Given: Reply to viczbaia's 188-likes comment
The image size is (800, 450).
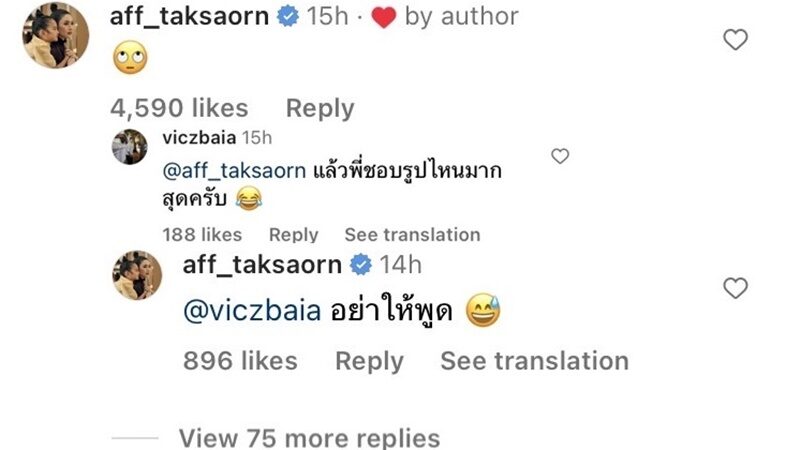Looking at the screenshot, I should pos(293,235).
